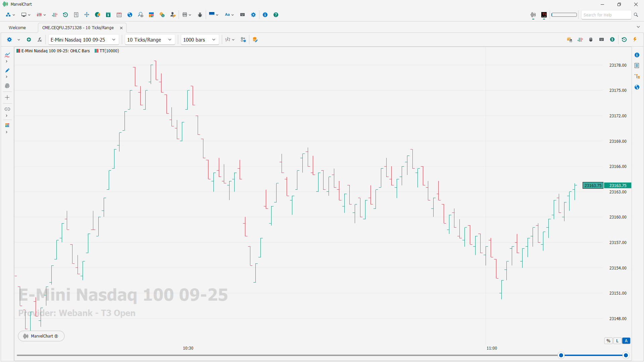This screenshot has width=644, height=362.
Task: Open the Aa font size dropdown
Action: pyautogui.click(x=229, y=15)
